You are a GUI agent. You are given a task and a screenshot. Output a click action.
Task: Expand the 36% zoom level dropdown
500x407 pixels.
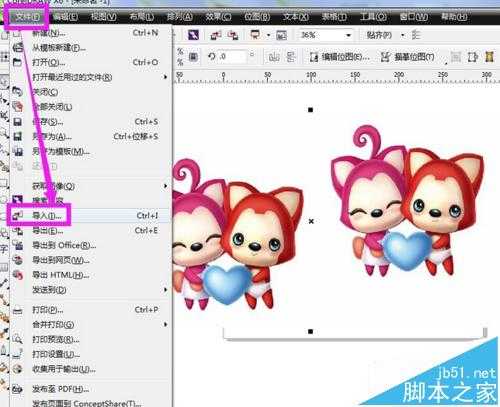349,35
